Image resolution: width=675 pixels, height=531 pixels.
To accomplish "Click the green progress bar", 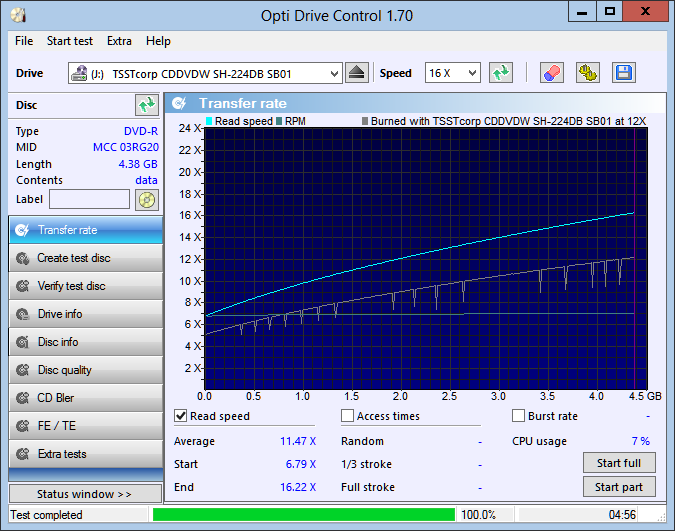I will pyautogui.click(x=303, y=514).
